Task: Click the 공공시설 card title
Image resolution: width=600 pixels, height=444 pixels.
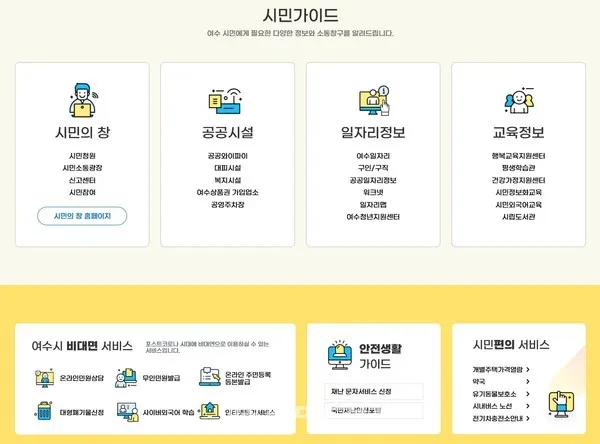Action: click(228, 132)
